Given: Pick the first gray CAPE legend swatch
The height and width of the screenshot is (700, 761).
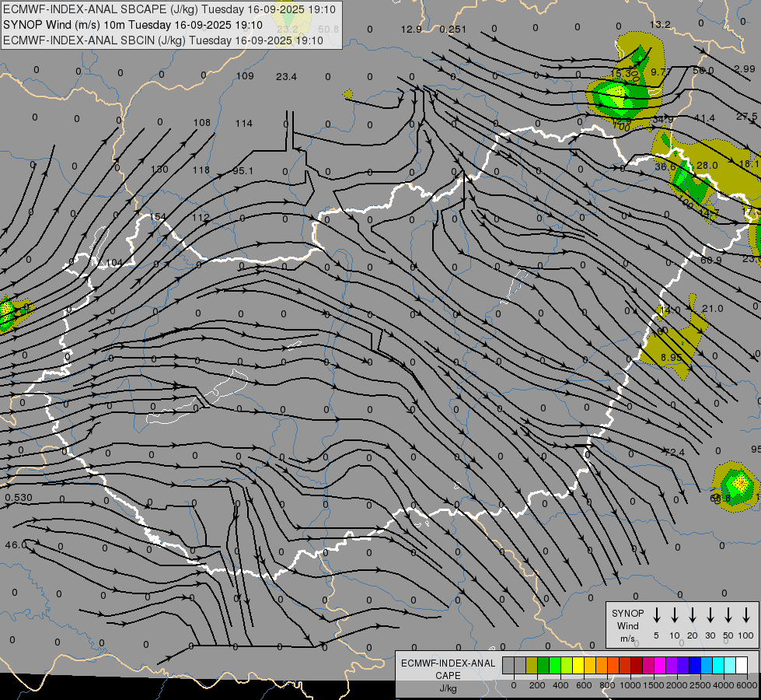Looking at the screenshot, I should coord(508,665).
